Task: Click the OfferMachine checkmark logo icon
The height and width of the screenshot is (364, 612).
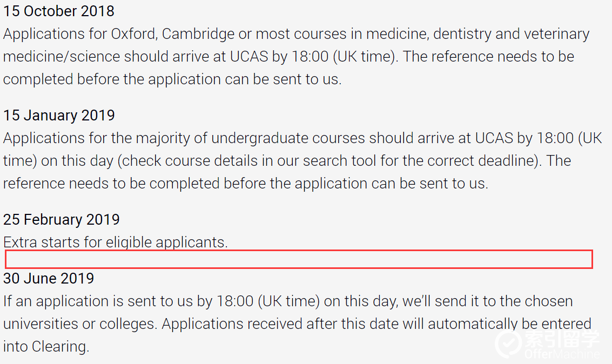Action: point(509,343)
